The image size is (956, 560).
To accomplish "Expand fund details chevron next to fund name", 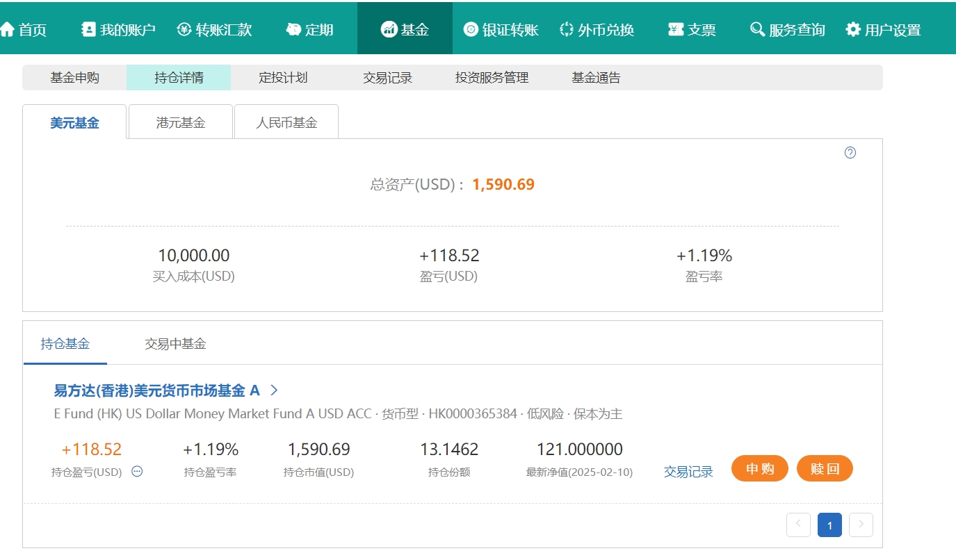I will [x=274, y=390].
